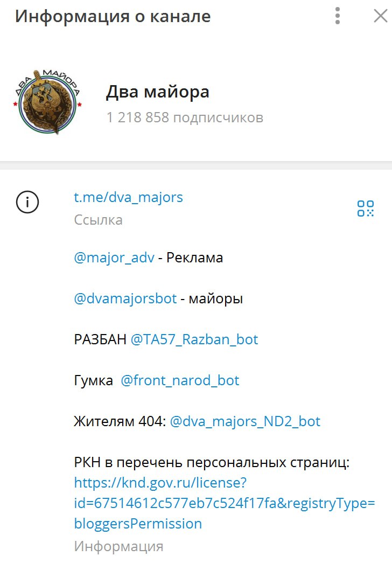Image resolution: width=392 pixels, height=563 pixels.
Task: Click the info circle icon
Action: (27, 202)
